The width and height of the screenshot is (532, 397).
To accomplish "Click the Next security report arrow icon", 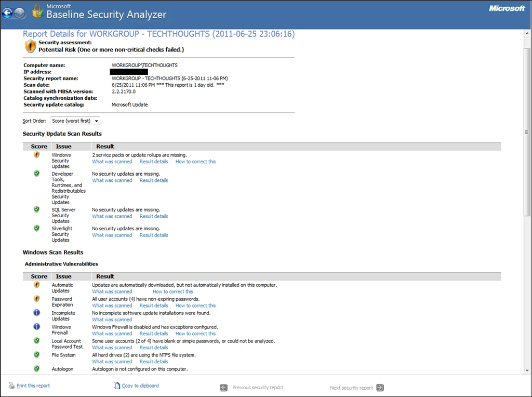I will click(380, 388).
